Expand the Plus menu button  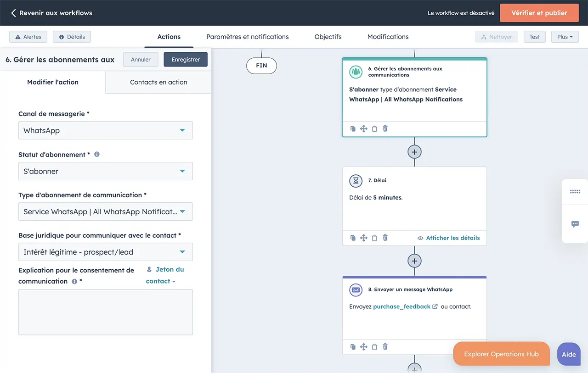[x=565, y=37]
